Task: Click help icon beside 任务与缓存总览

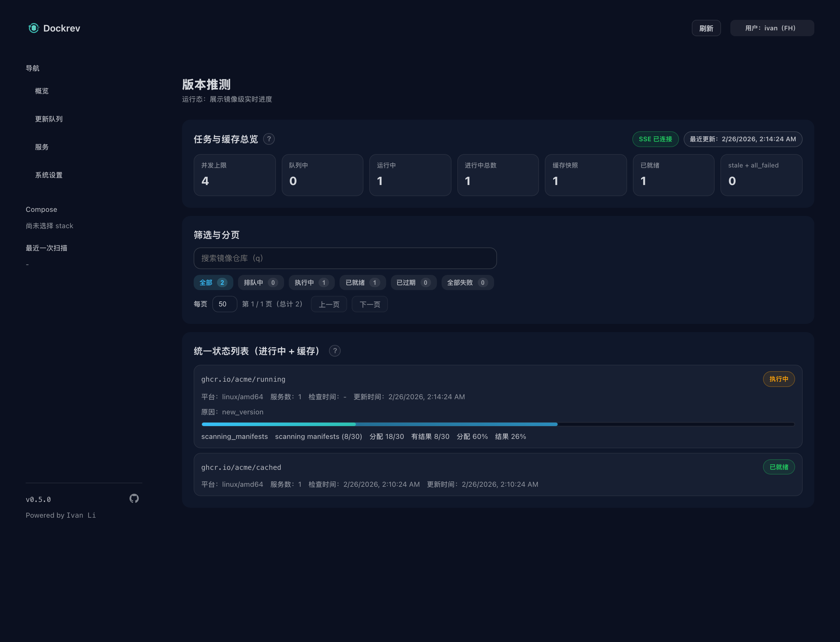Action: pos(269,139)
